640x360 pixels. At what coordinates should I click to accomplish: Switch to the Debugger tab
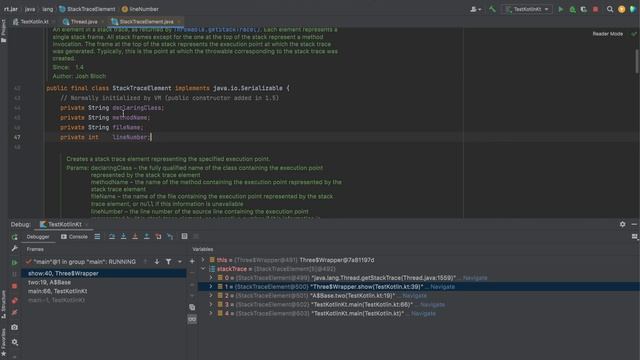[38, 237]
